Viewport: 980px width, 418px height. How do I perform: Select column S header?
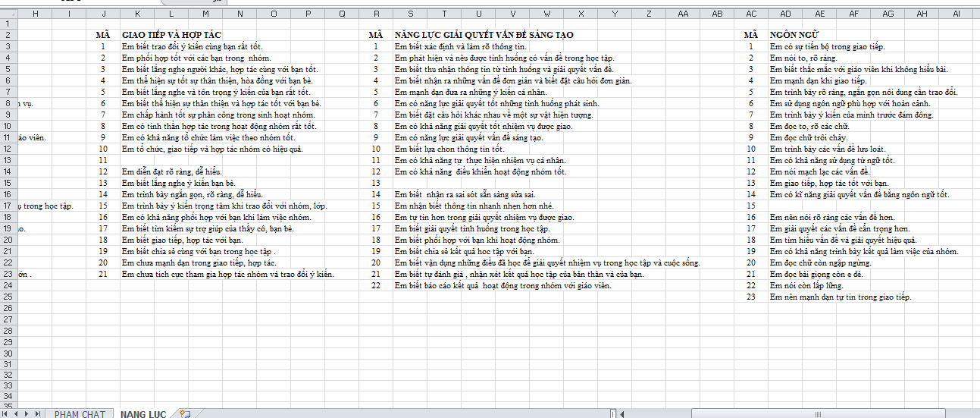411,13
